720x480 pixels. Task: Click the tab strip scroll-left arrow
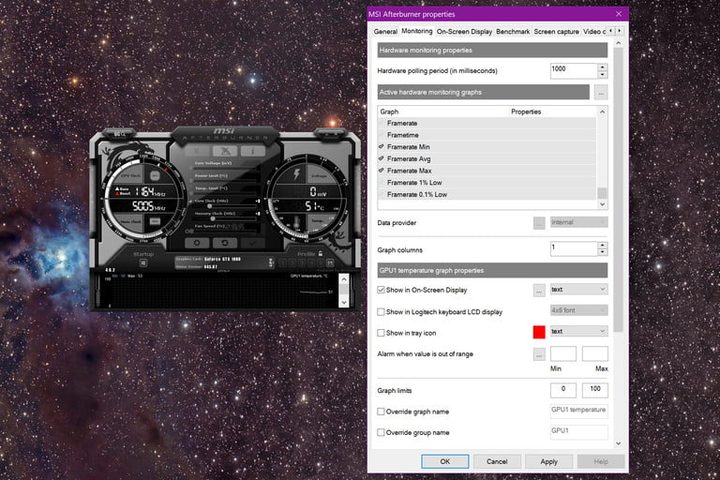pos(611,31)
